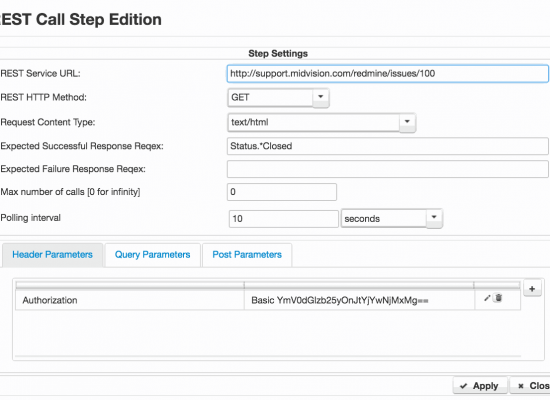Screen dimensions: 550x400
Task: Focus the Max number of calls field
Action: [x=282, y=192]
